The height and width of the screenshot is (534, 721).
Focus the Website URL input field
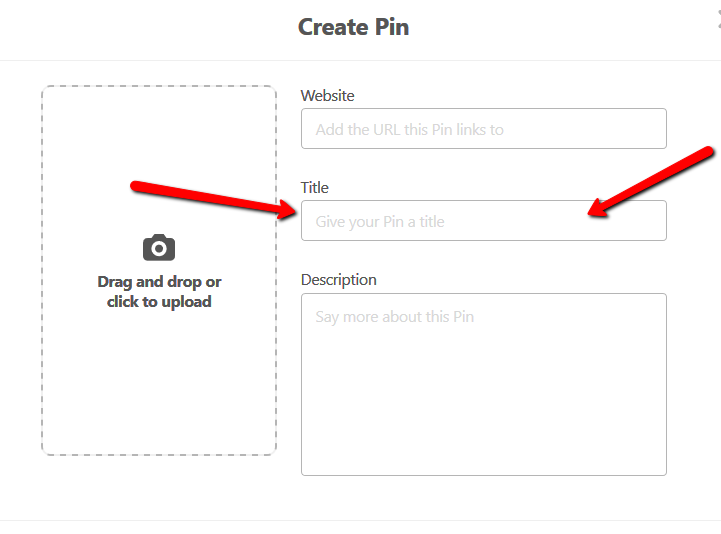pos(483,129)
